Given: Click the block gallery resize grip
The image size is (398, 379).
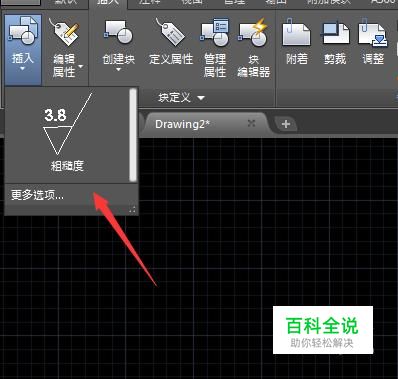Looking at the screenshot, I should pos(132,210).
